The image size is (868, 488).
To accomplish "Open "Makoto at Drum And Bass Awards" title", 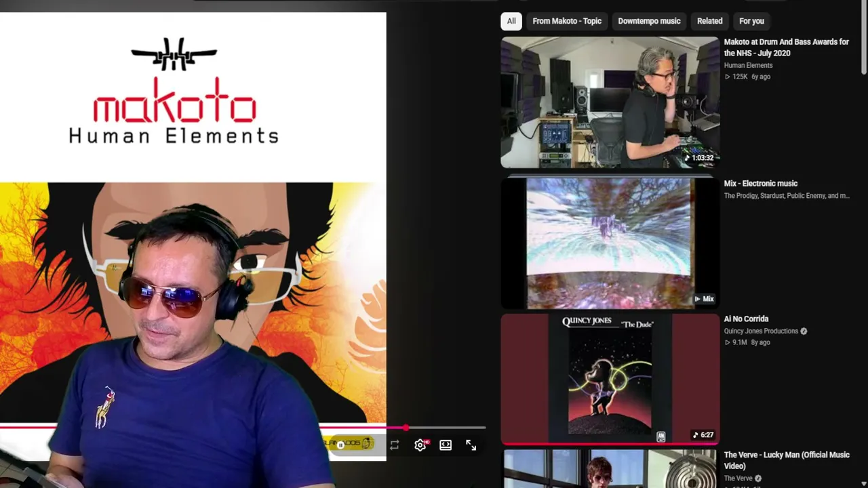I will (787, 47).
